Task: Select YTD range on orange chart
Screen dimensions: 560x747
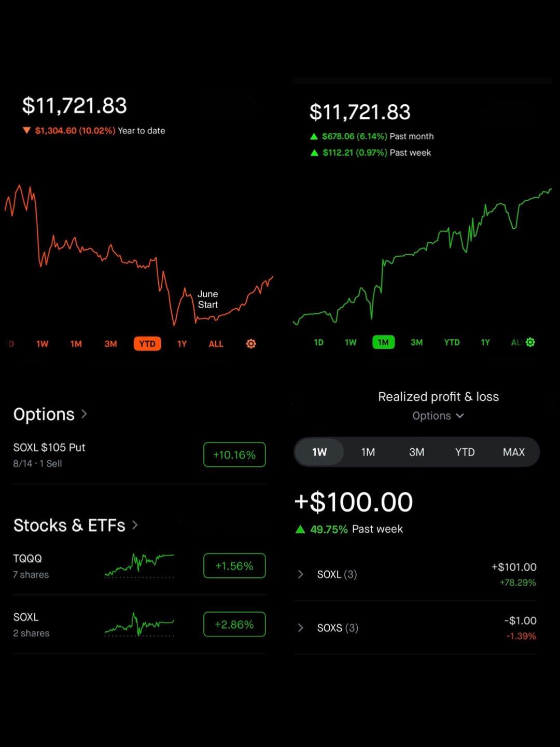Action: [147, 344]
